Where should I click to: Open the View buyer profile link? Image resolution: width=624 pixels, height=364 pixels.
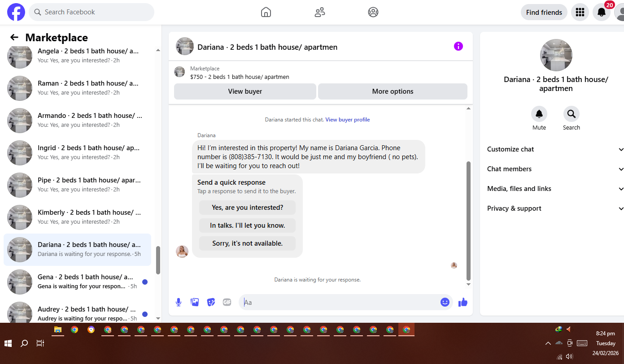[x=348, y=120]
